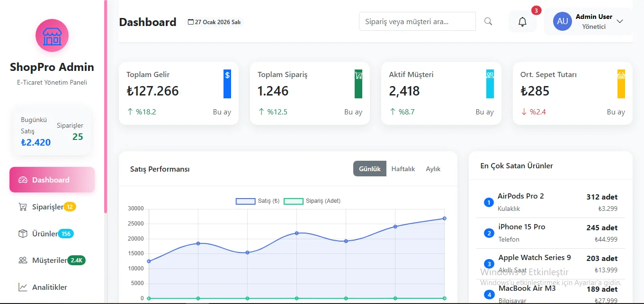The width and height of the screenshot is (644, 304).
Task: Click the basket icon on Ort. Sepet Tutarı card
Action: pos(621,75)
